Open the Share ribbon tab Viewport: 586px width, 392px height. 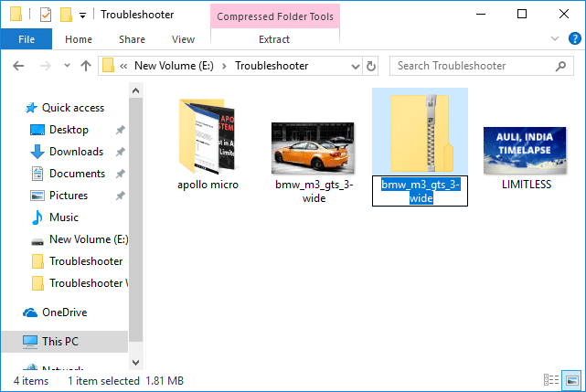pos(132,39)
